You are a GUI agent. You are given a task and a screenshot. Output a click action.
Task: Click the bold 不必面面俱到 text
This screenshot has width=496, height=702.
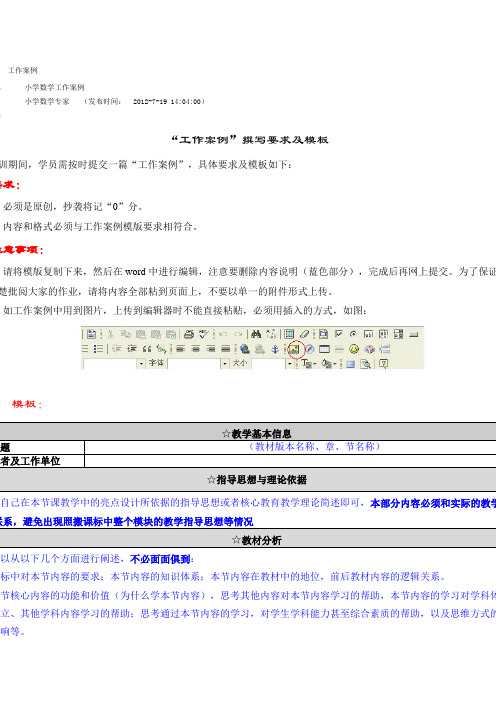point(160,559)
